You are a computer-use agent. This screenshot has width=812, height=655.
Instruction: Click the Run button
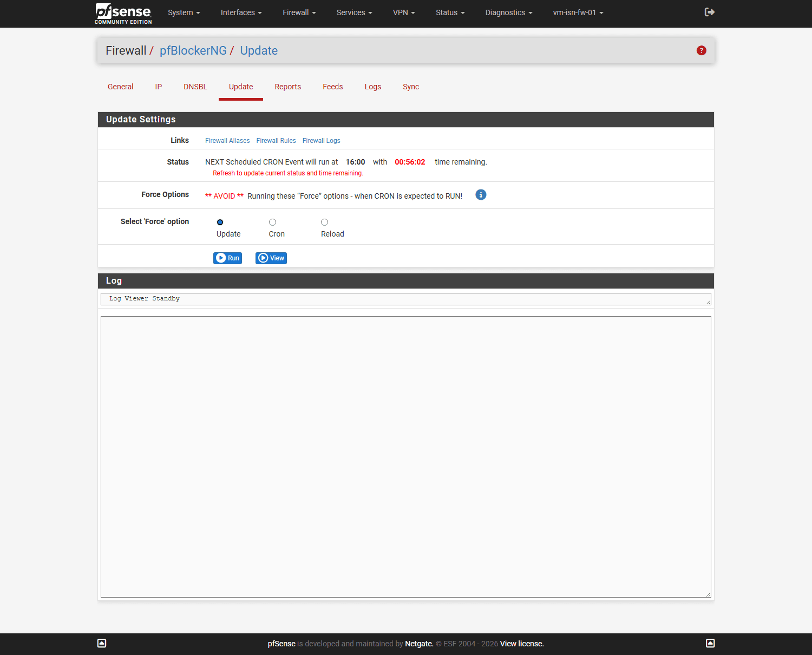(227, 258)
